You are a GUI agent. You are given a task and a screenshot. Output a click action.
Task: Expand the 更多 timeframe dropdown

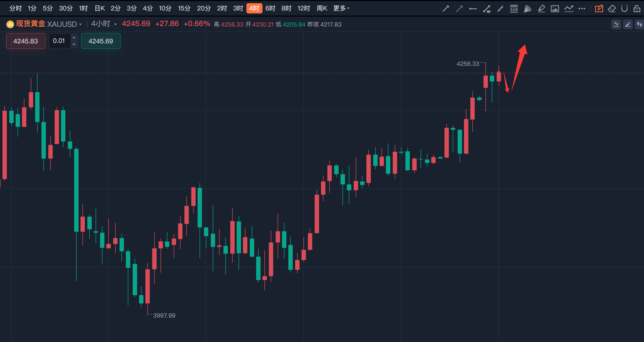click(x=341, y=8)
